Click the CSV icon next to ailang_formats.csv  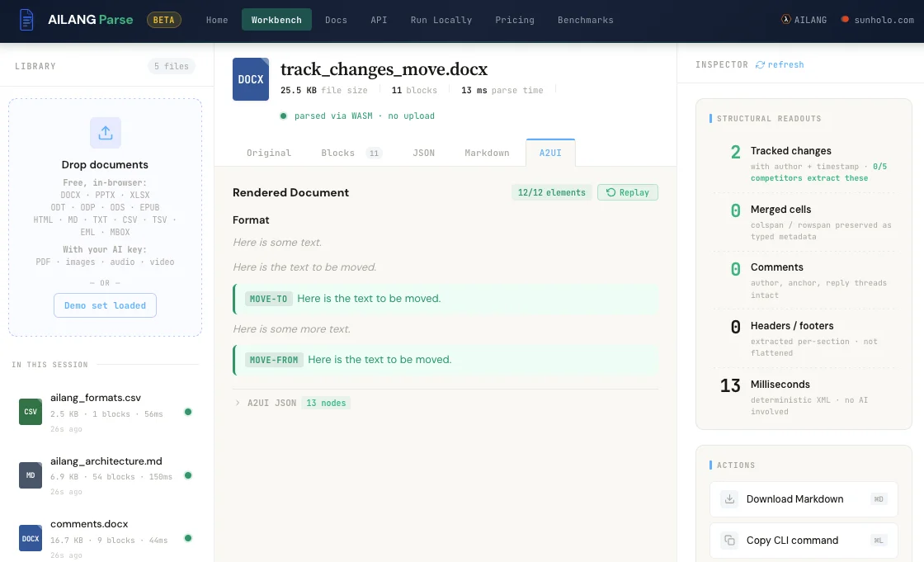coord(31,412)
